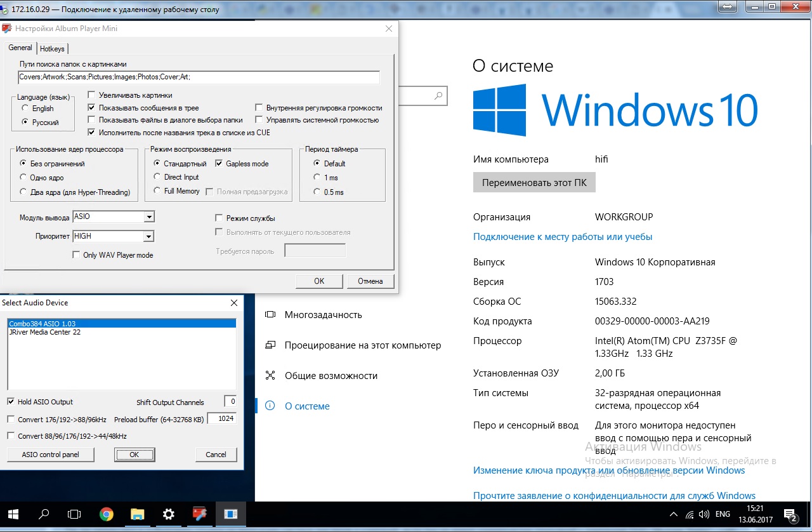Toggle Показывать файлы в диалоге checkbox

pyautogui.click(x=92, y=120)
